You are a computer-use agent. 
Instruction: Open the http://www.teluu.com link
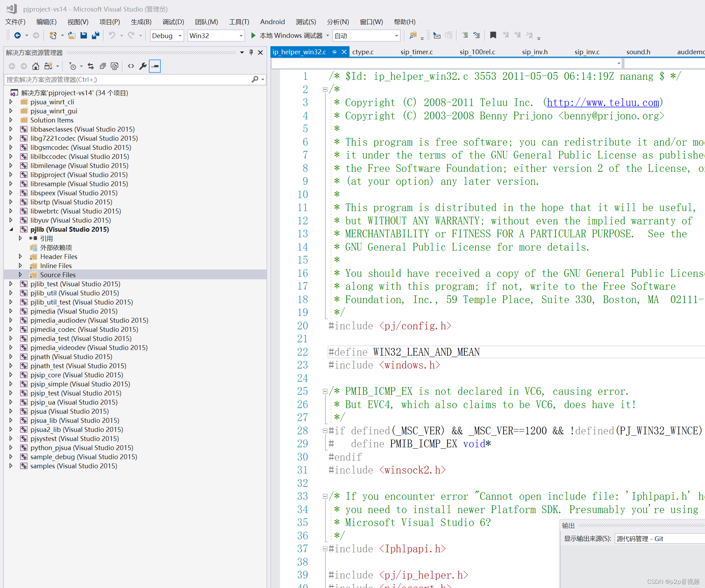point(603,103)
